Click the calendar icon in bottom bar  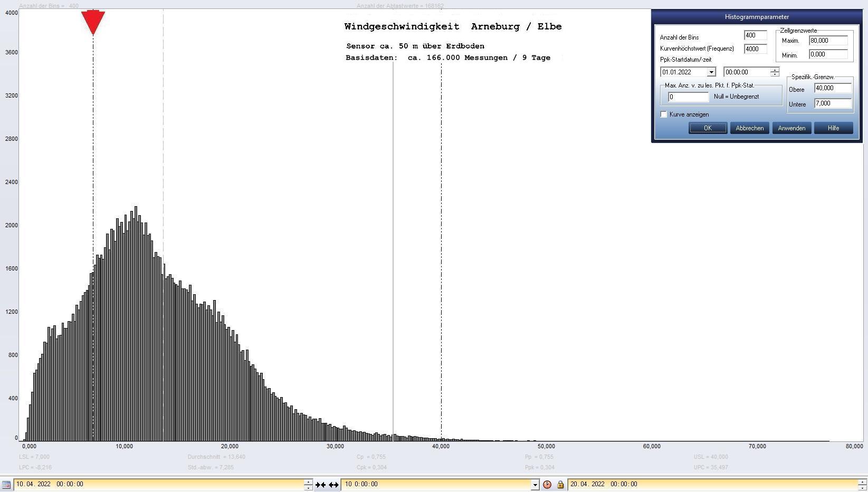point(6,485)
